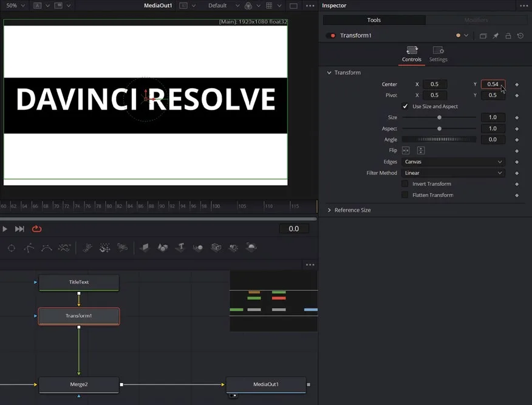532x405 pixels.
Task: Add the pMerge particle tool
Action: pyautogui.click(x=105, y=248)
